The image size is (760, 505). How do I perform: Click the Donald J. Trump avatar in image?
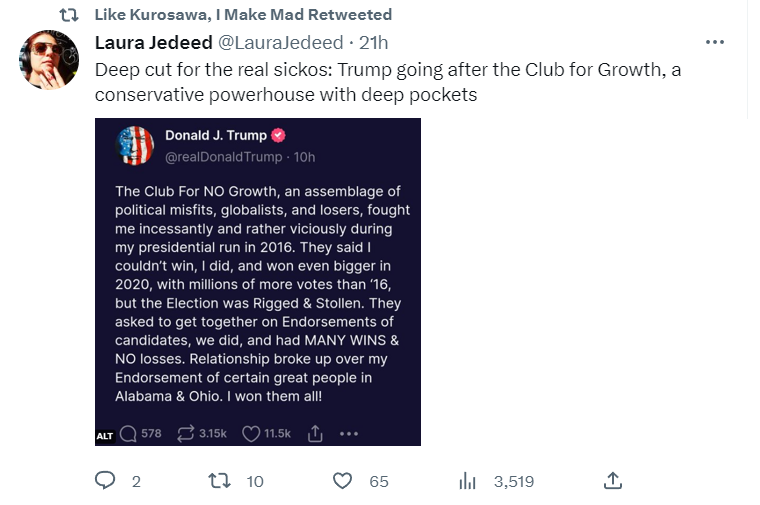pyautogui.click(x=135, y=145)
